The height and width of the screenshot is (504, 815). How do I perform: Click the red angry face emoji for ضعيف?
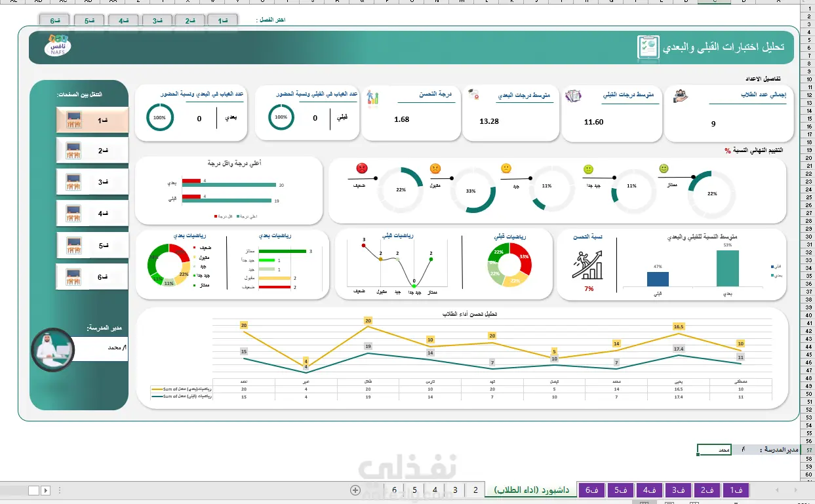361,168
